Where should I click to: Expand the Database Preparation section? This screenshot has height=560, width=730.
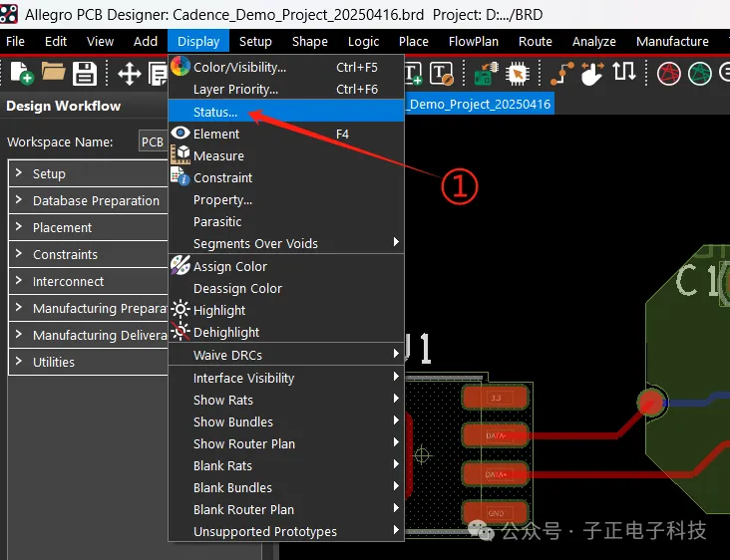[x=19, y=200]
